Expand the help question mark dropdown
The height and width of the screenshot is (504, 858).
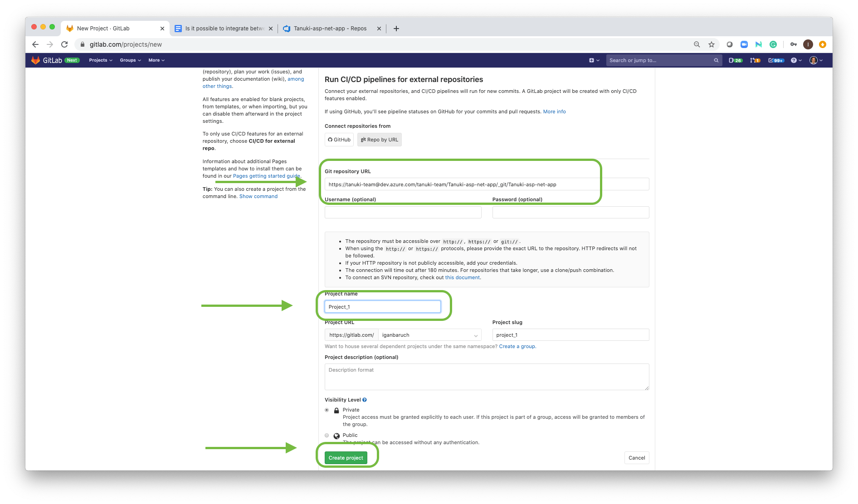(x=795, y=60)
